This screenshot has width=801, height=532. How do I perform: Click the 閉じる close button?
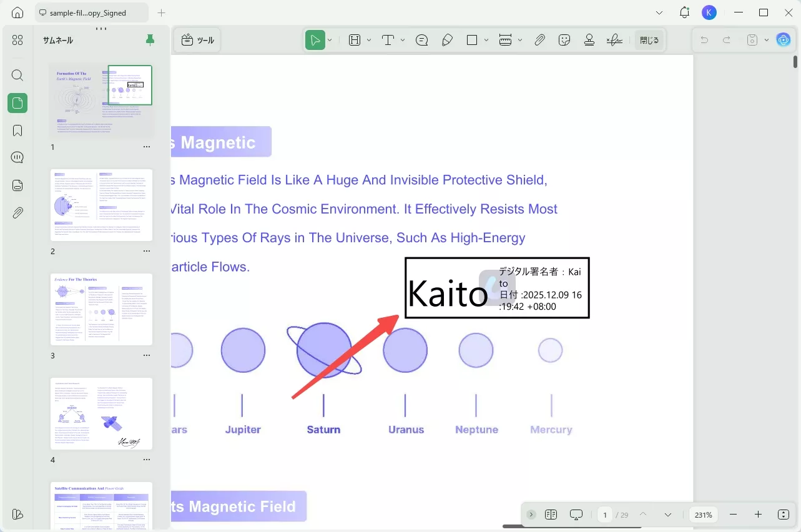pos(649,40)
